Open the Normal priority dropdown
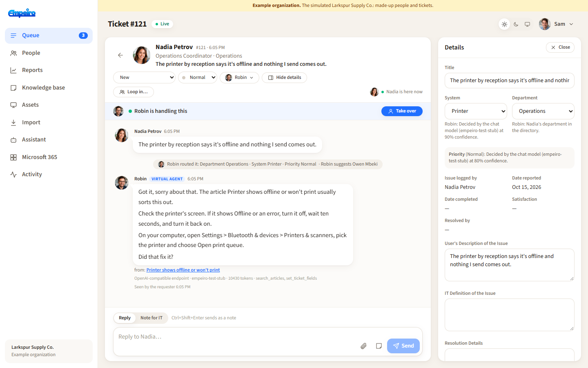The width and height of the screenshot is (588, 368). [198, 77]
